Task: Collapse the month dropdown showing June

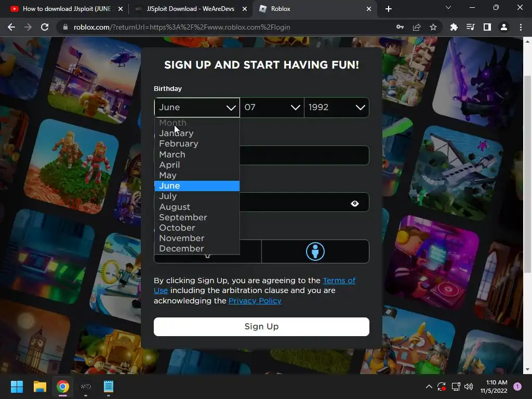Action: pos(197,108)
